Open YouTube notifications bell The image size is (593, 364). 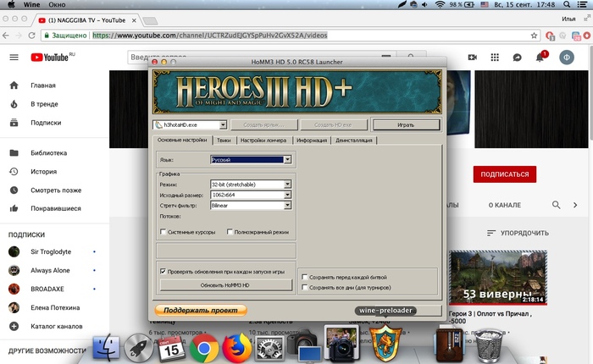pyautogui.click(x=540, y=58)
